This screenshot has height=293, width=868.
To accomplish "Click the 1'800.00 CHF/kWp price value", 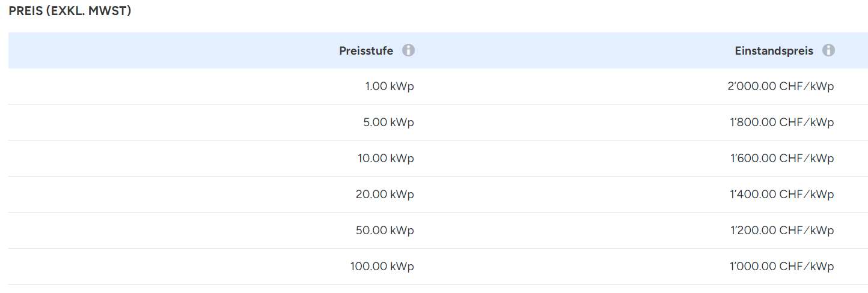I will (x=781, y=122).
